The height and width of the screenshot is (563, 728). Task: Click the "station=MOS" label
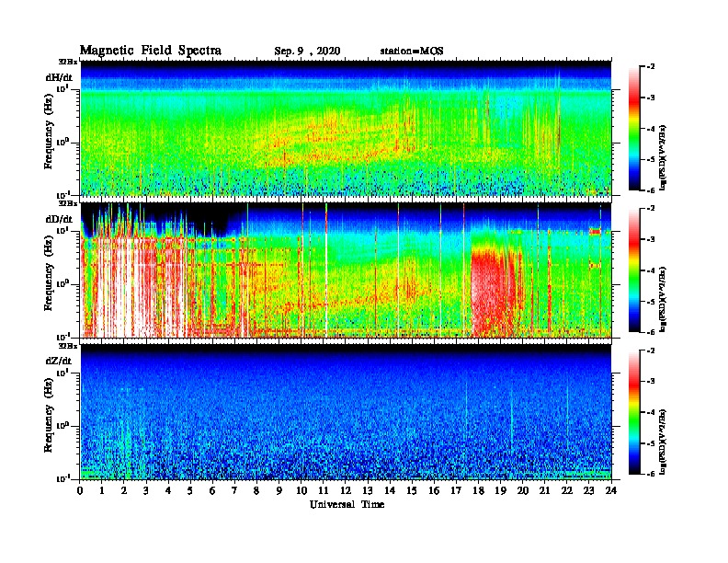(412, 52)
